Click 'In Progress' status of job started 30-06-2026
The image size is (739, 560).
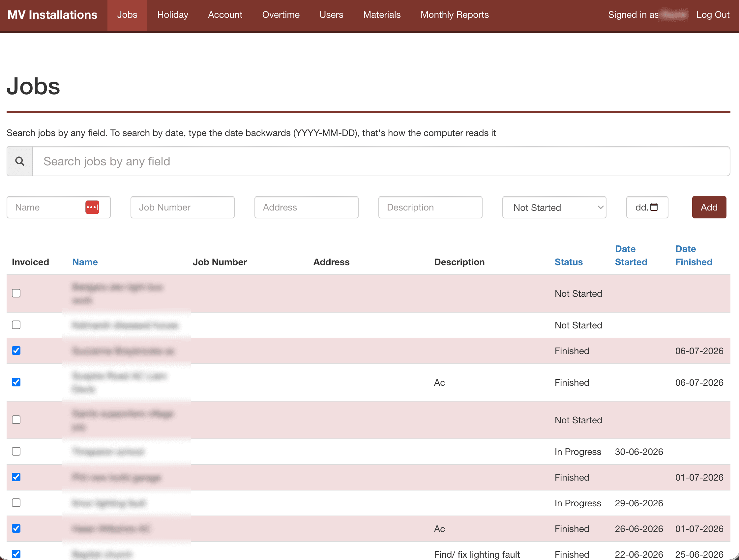click(x=577, y=452)
